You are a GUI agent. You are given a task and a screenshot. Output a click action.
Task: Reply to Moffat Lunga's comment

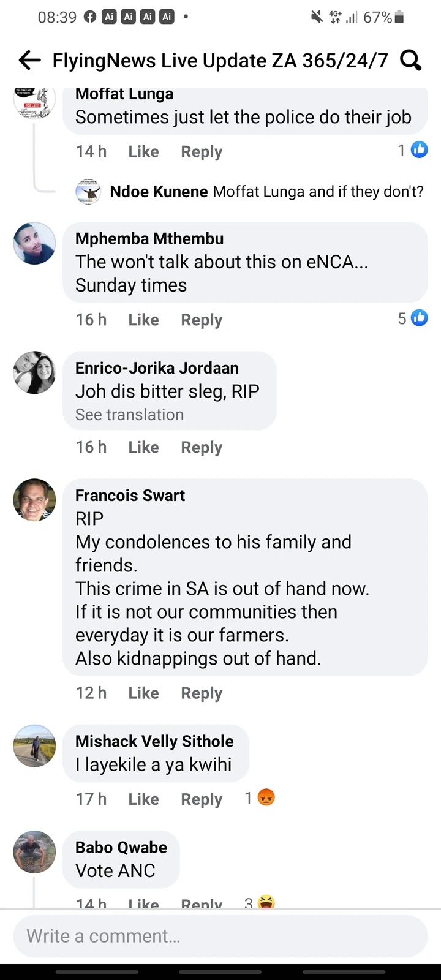pos(202,151)
